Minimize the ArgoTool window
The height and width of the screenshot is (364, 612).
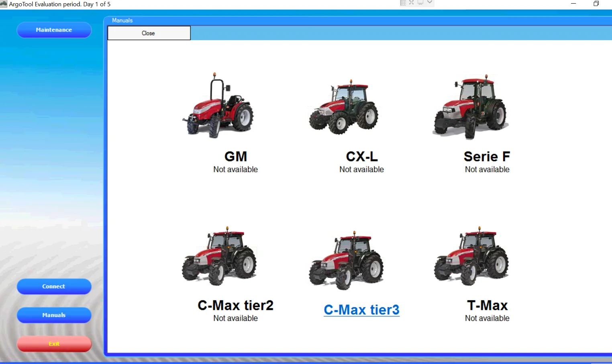(x=573, y=4)
